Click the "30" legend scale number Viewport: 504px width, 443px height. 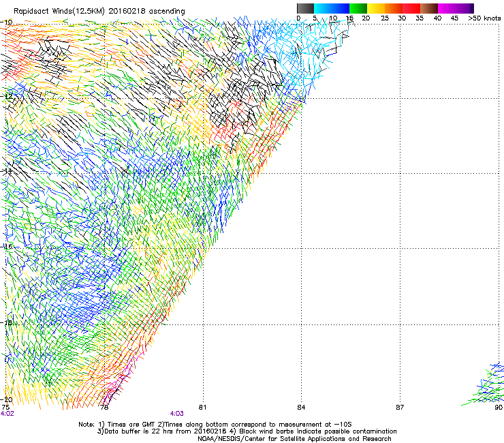click(402, 18)
